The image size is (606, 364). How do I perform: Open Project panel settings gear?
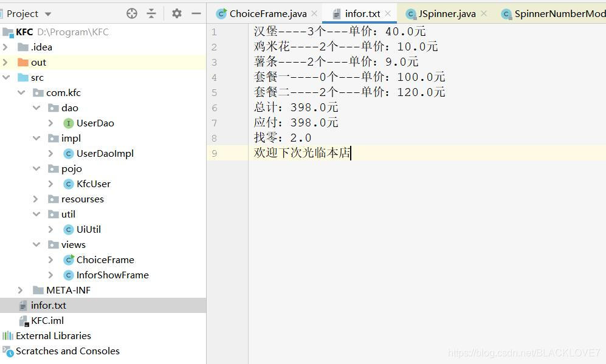pos(177,13)
